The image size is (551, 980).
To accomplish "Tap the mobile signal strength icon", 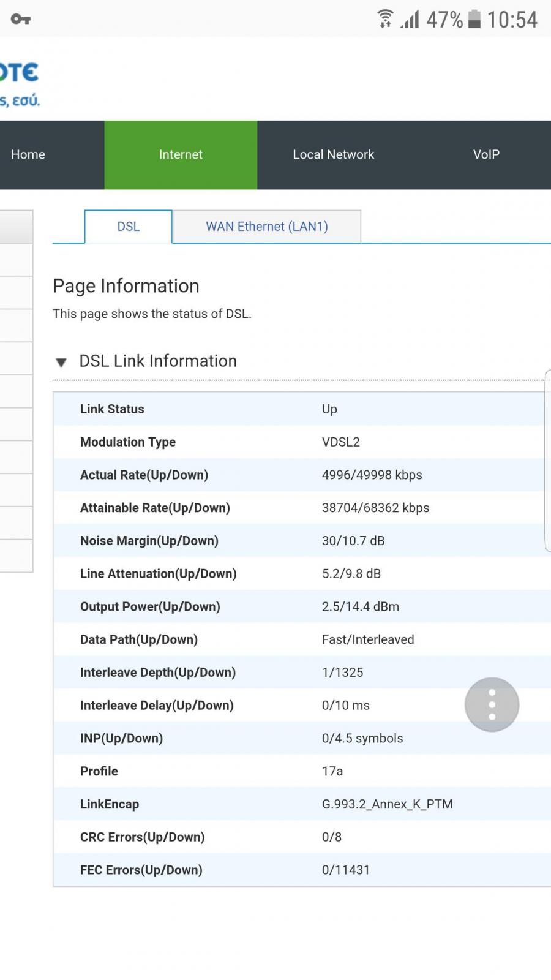I will (410, 19).
